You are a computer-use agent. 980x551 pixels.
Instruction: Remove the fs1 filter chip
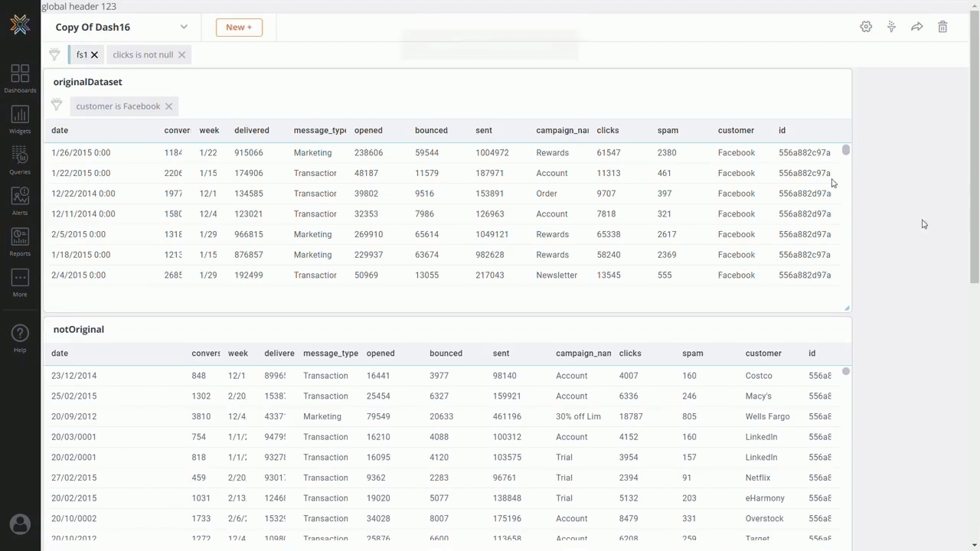click(95, 55)
